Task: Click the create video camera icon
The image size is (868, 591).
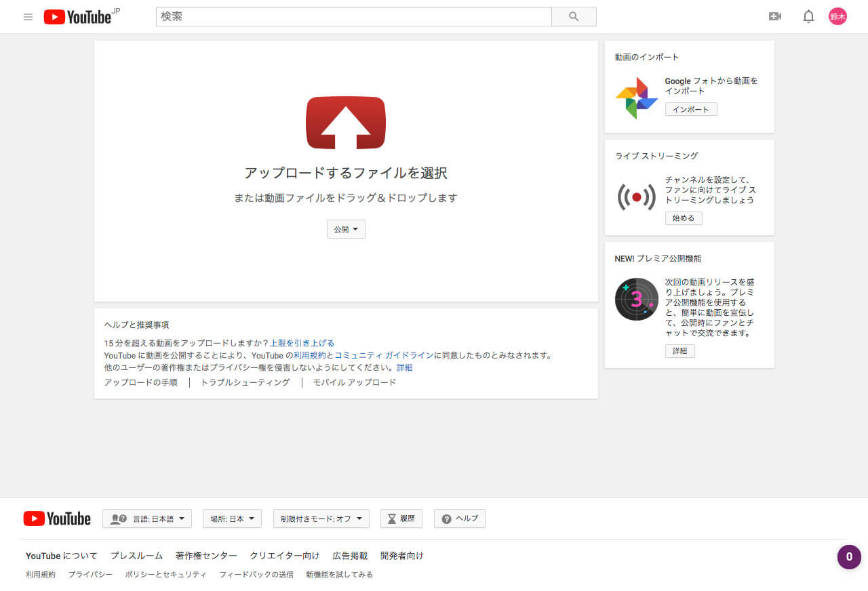Action: pyautogui.click(x=775, y=17)
